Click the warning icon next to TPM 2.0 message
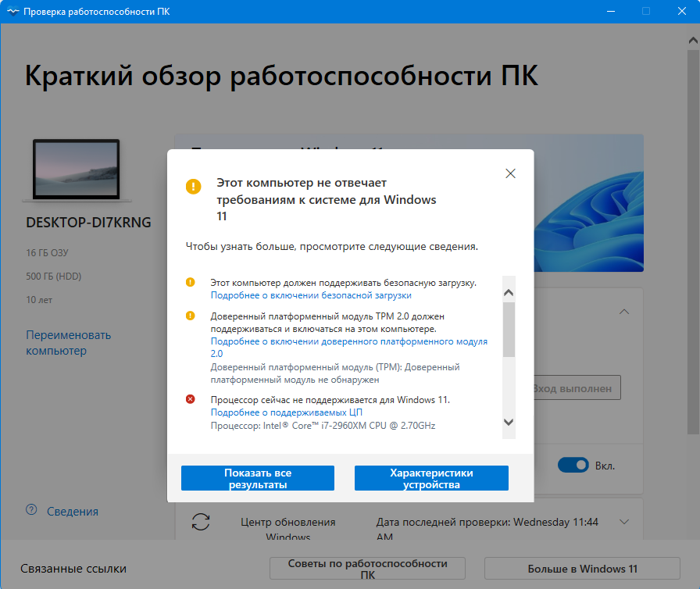Screen dimensions: 700x589 (x=190, y=316)
